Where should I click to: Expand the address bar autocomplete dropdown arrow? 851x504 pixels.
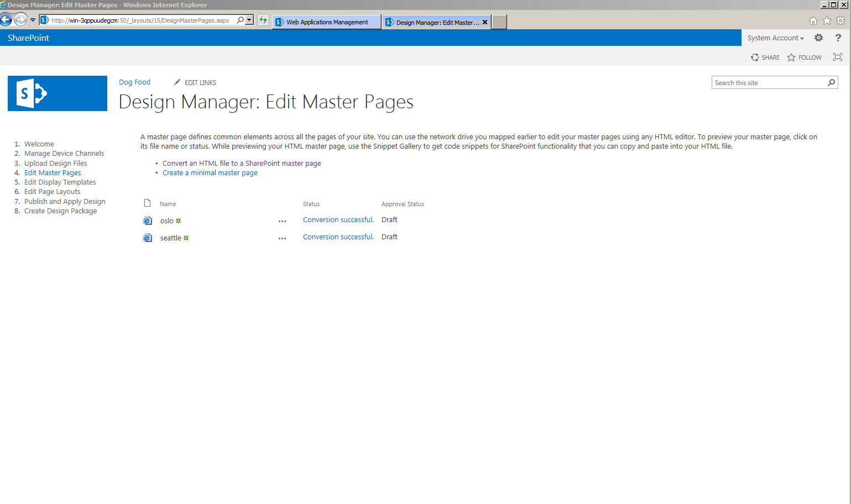(249, 20)
